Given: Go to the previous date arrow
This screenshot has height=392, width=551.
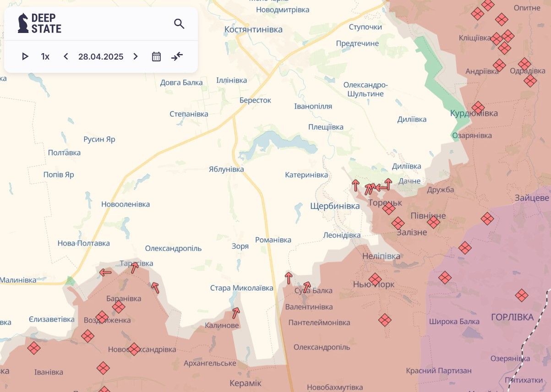Looking at the screenshot, I should [x=66, y=56].
